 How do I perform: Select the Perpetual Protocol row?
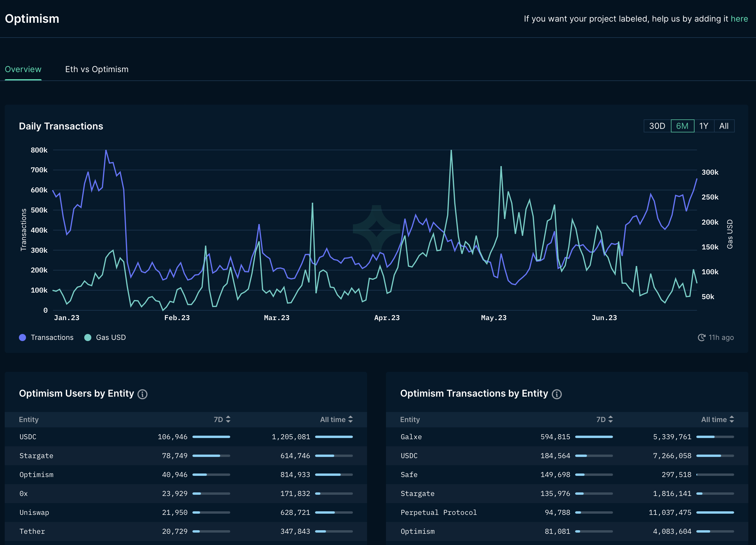pyautogui.click(x=567, y=512)
